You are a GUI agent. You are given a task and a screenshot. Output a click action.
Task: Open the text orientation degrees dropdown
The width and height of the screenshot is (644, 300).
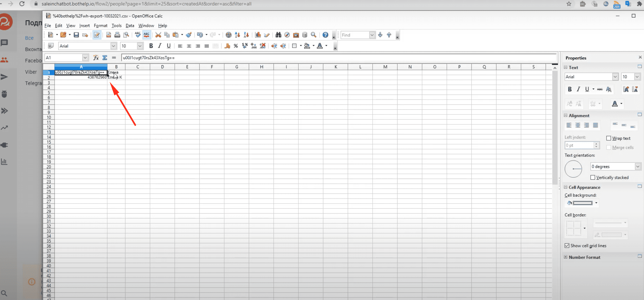coord(638,166)
